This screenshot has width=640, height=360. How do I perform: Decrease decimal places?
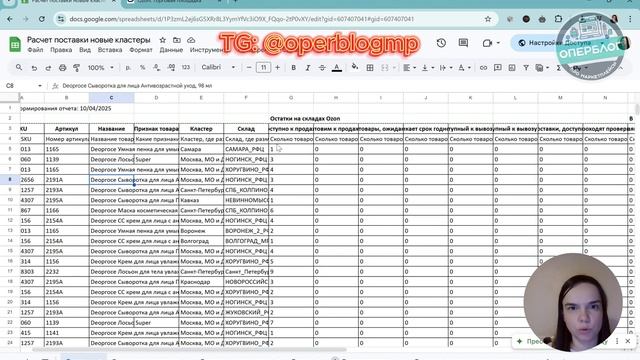pyautogui.click(x=157, y=68)
